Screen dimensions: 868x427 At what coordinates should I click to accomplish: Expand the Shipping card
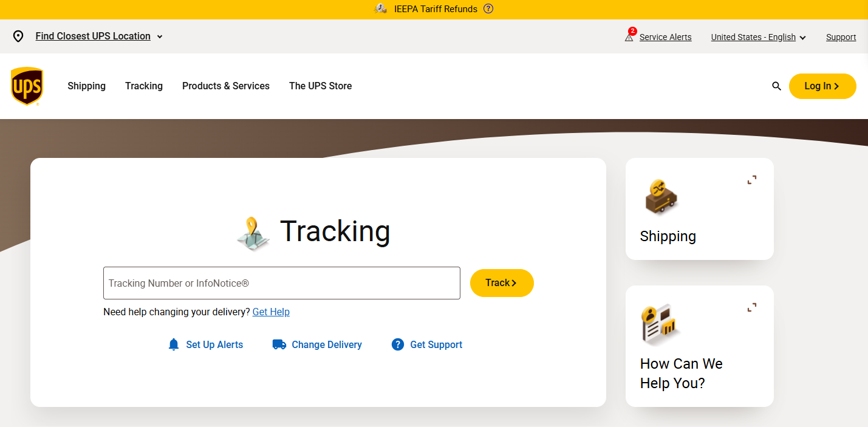752,180
